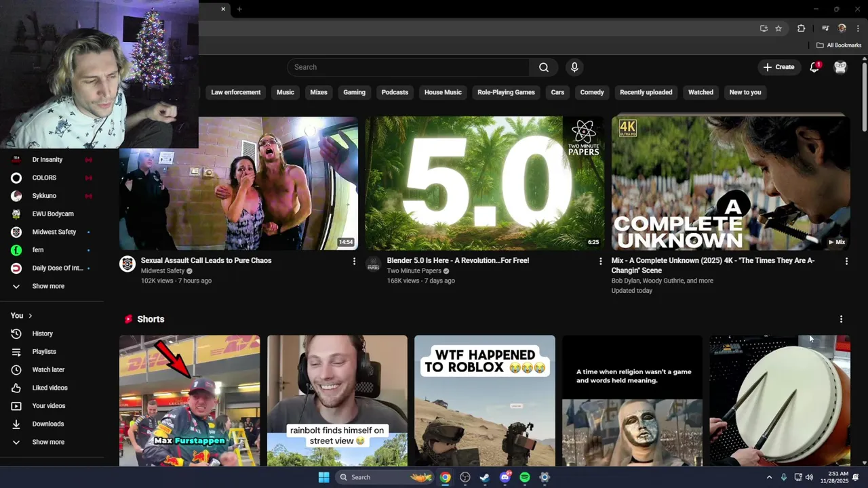This screenshot has width=868, height=488.
Task: Open the Shorts section options menu
Action: [841, 319]
